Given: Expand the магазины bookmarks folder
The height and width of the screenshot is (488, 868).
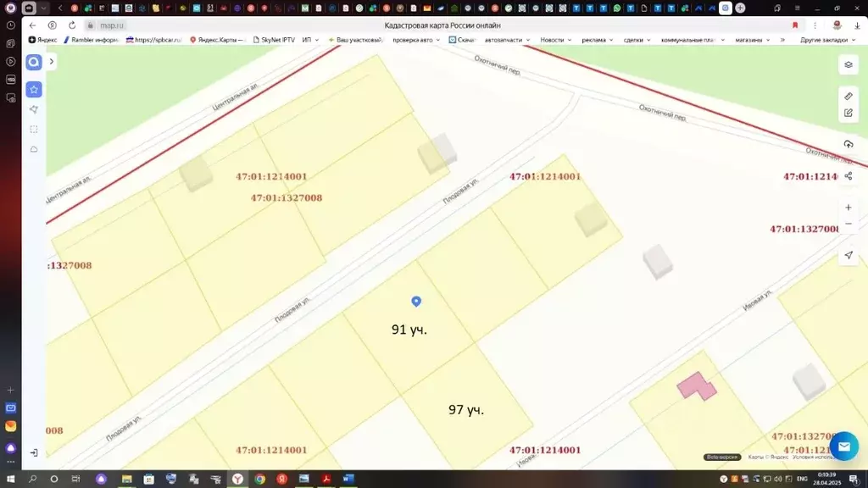Looking at the screenshot, I should pos(752,40).
